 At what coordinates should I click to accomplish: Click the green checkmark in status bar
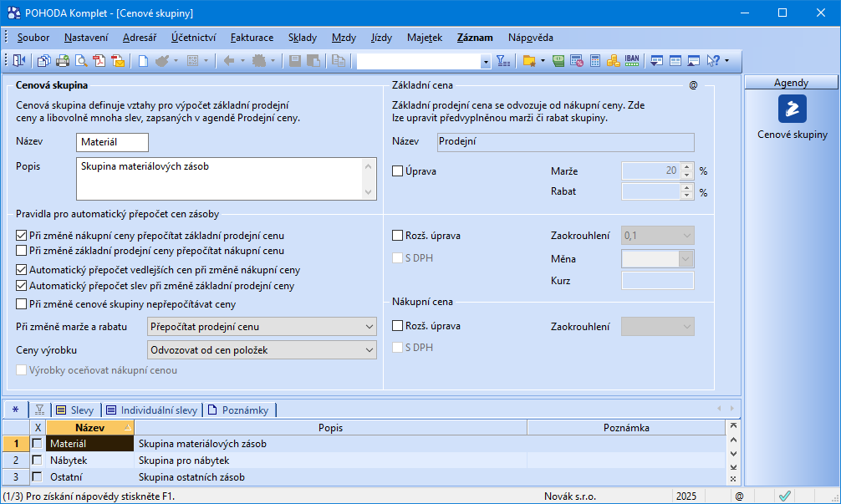785,496
